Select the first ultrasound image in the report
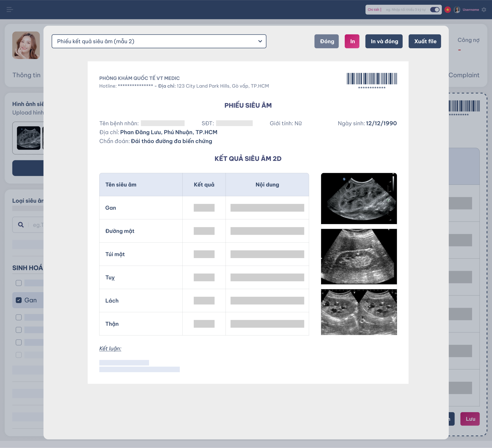Image resolution: width=492 pixels, height=448 pixels. (359, 199)
